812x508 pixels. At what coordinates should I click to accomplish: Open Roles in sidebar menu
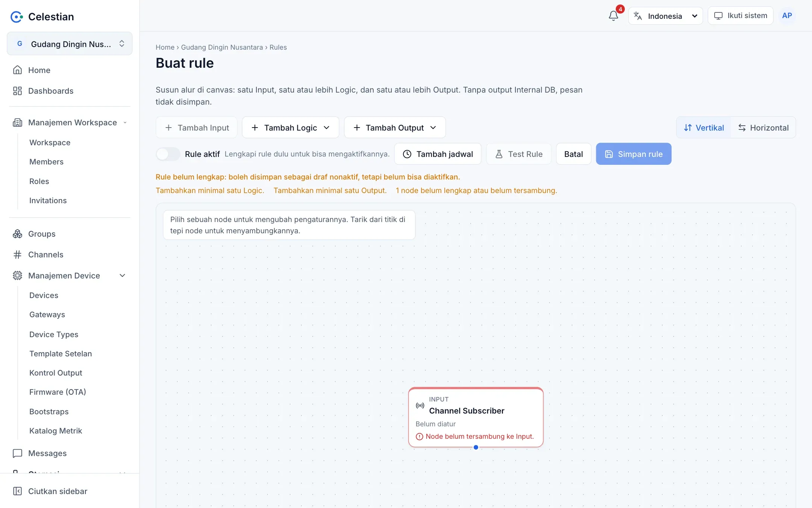[39, 181]
